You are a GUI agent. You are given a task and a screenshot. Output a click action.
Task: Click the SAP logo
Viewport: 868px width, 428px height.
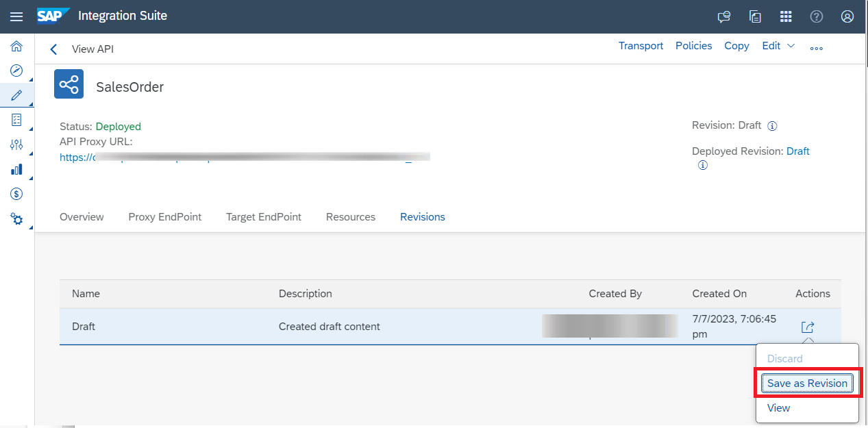coord(53,16)
